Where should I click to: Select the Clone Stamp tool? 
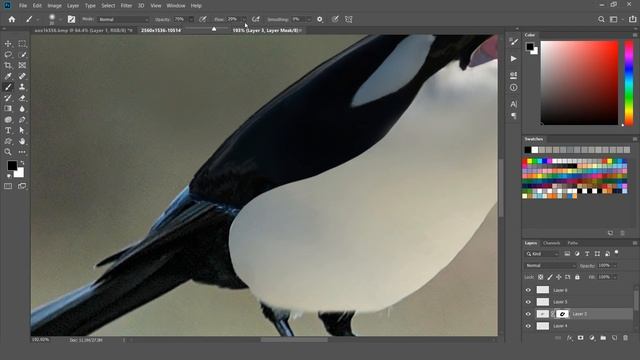[22, 87]
